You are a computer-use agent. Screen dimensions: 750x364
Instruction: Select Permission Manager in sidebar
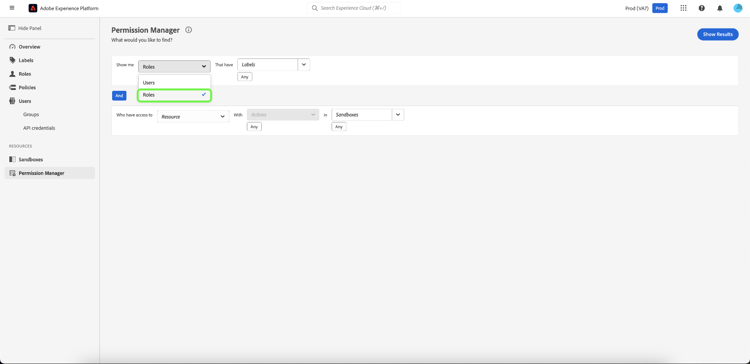pyautogui.click(x=50, y=173)
